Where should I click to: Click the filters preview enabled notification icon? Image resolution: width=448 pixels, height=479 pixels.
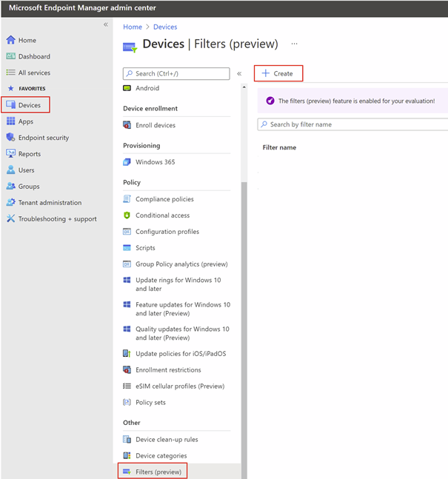270,101
